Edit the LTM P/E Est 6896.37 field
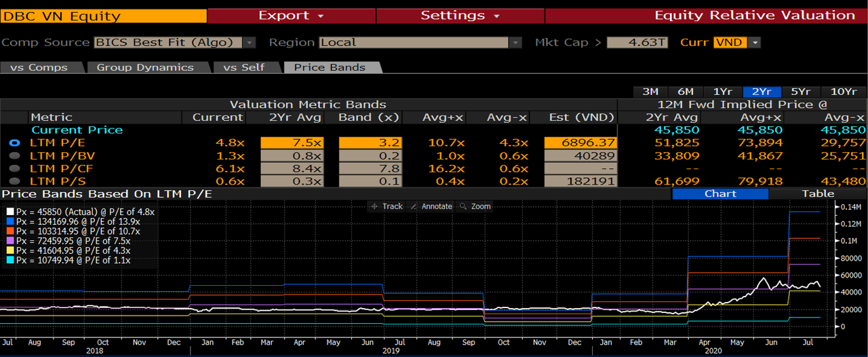The height and width of the screenshot is (357, 868). click(x=580, y=143)
